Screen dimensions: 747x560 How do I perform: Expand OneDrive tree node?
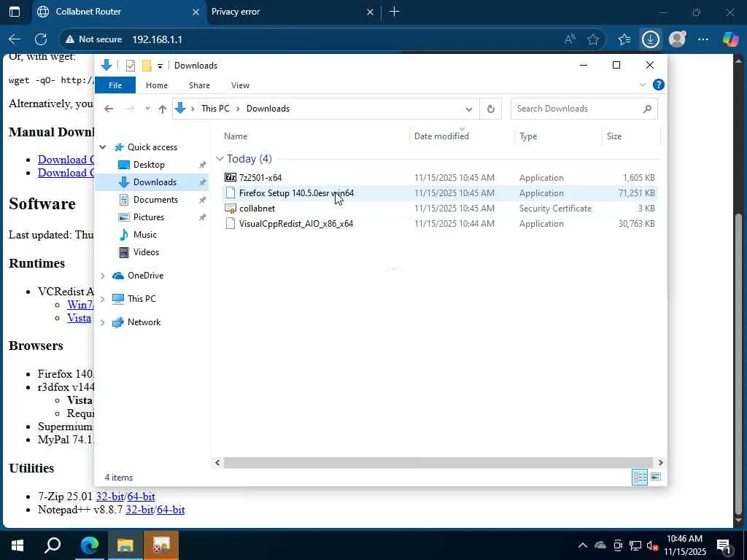(x=102, y=276)
